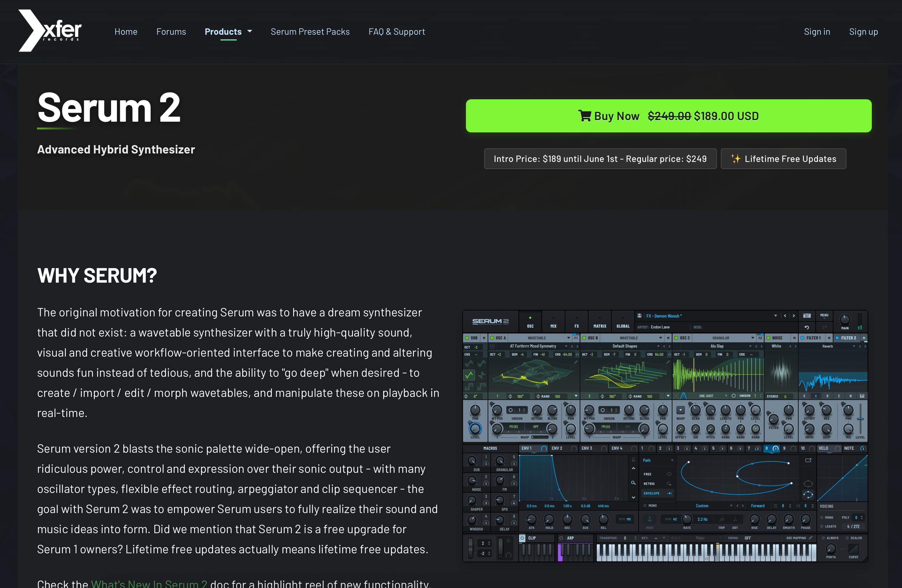Click the undo arrow icon in Serum
Image resolution: width=902 pixels, height=588 pixels.
[807, 327]
